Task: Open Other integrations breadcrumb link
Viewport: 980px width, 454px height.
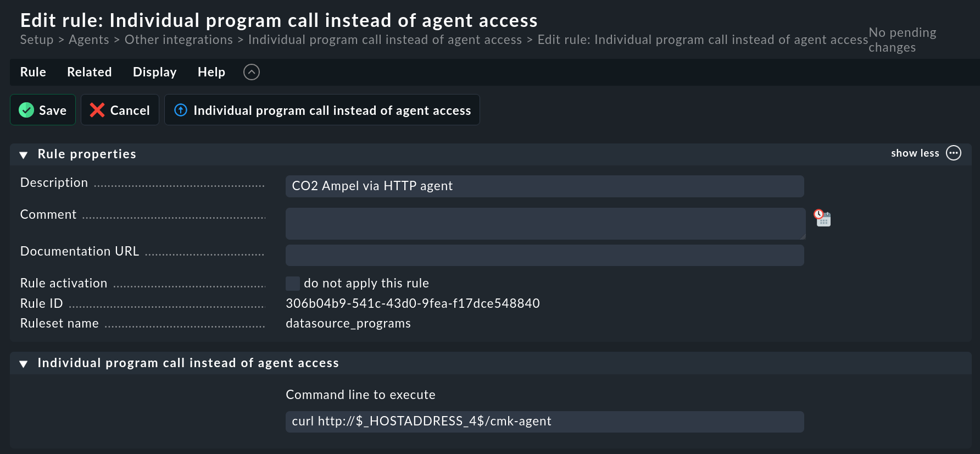Action: coord(179,40)
